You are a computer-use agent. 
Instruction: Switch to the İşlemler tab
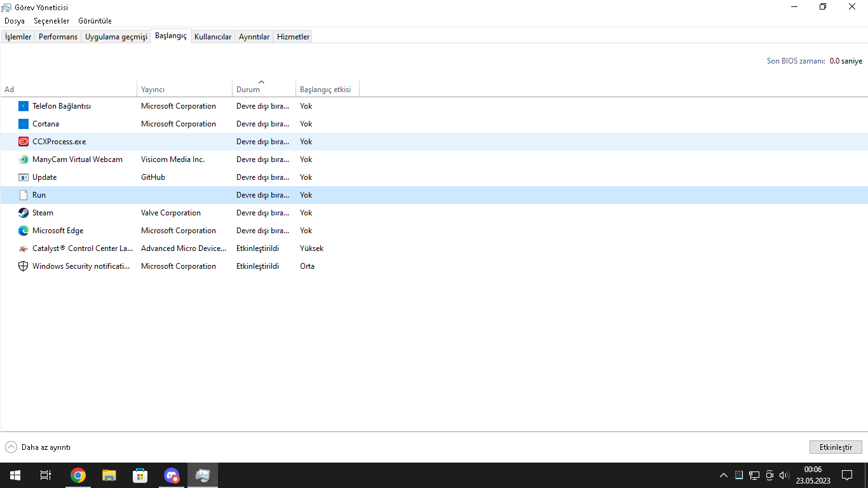pos(18,37)
